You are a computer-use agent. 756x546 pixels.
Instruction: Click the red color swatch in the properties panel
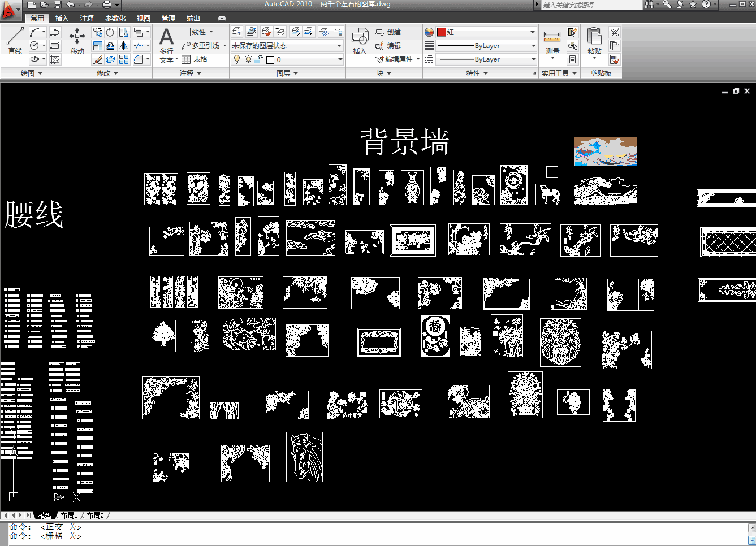[442, 32]
